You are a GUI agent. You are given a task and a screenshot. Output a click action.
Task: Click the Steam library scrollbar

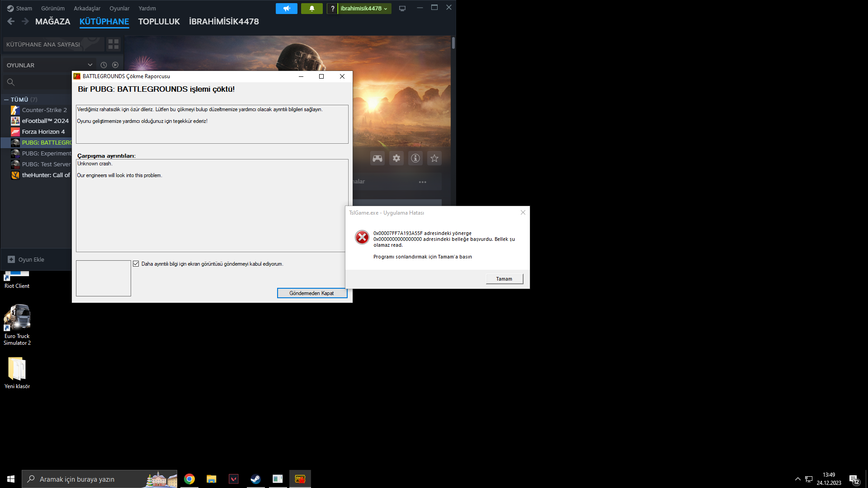point(453,43)
